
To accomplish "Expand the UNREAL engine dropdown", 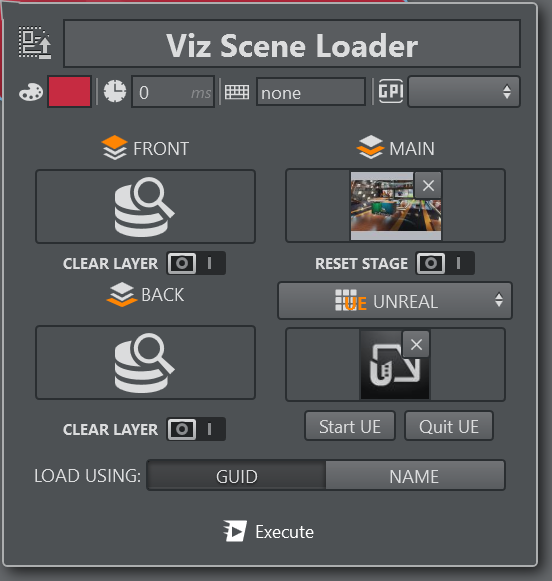I will tap(395, 301).
